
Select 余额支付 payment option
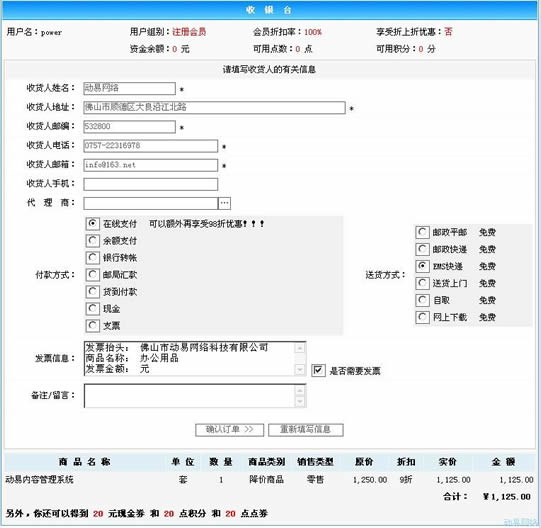tap(92, 241)
